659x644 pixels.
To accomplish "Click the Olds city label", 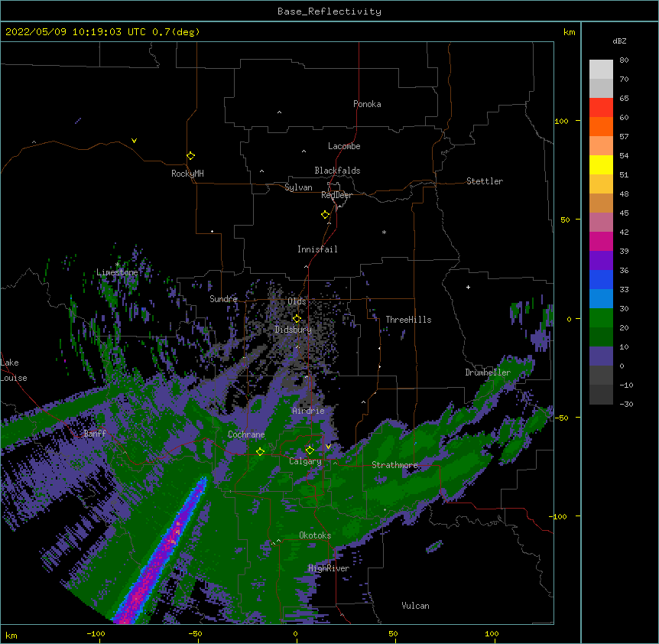I will [x=297, y=301].
